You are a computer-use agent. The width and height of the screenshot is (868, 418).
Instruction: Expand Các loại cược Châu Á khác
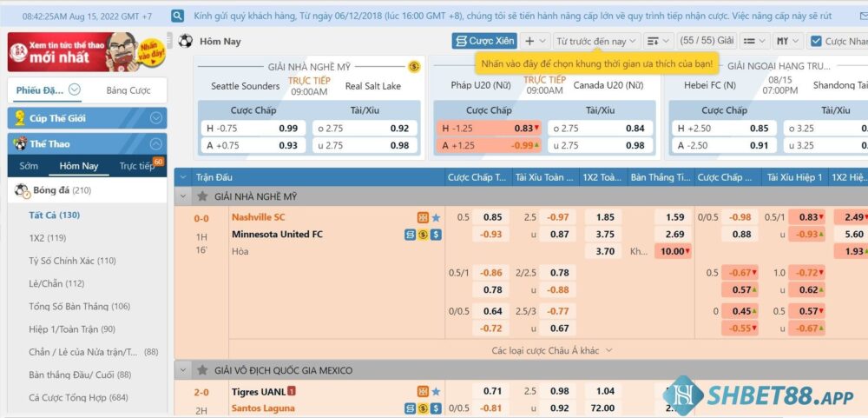point(552,350)
